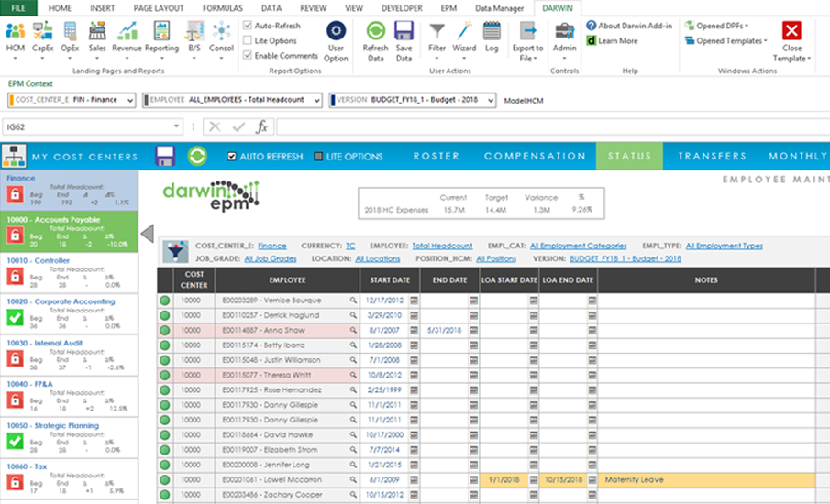Image resolution: width=830 pixels, height=504 pixels.
Task: Check LITE OPTIONS box in blue bar
Action: [x=318, y=157]
